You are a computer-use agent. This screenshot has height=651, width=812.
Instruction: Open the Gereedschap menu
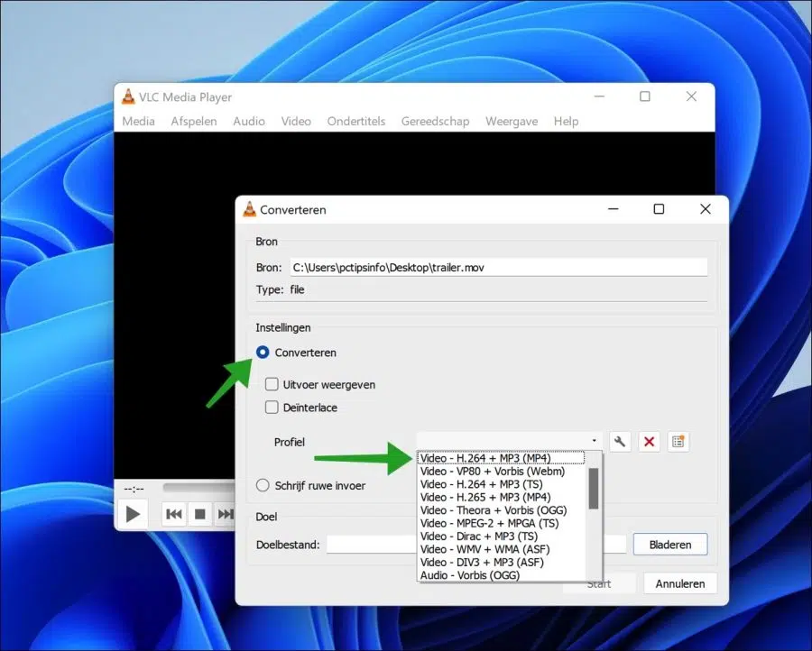click(435, 121)
